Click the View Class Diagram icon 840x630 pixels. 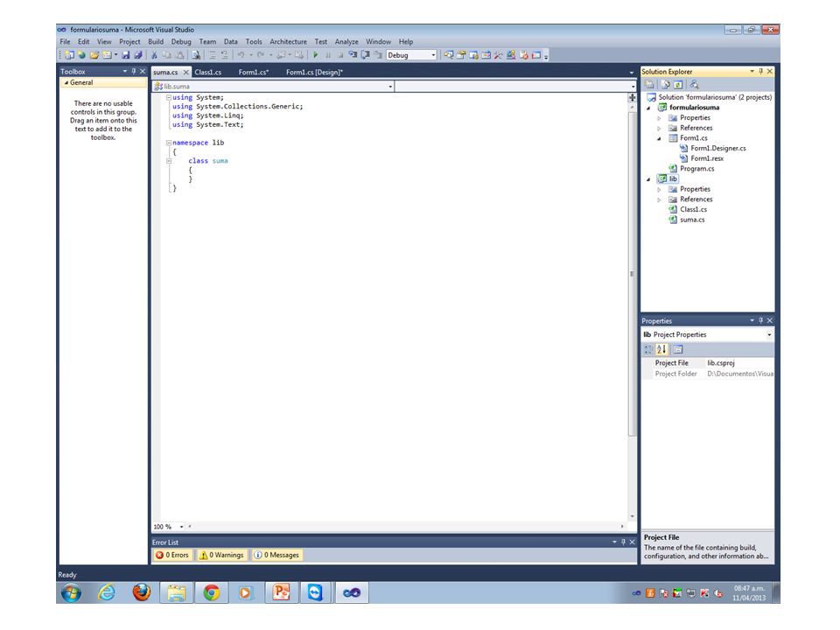[x=694, y=84]
